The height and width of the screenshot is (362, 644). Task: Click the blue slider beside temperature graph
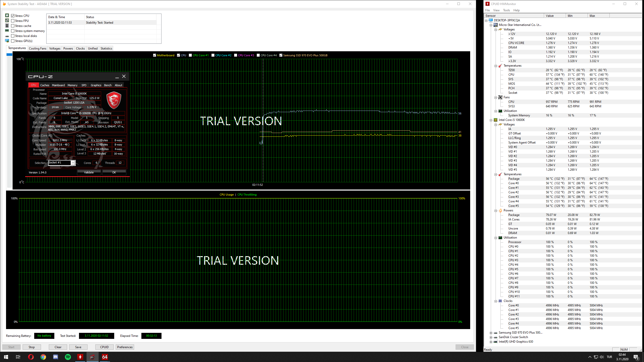click(9, 55)
